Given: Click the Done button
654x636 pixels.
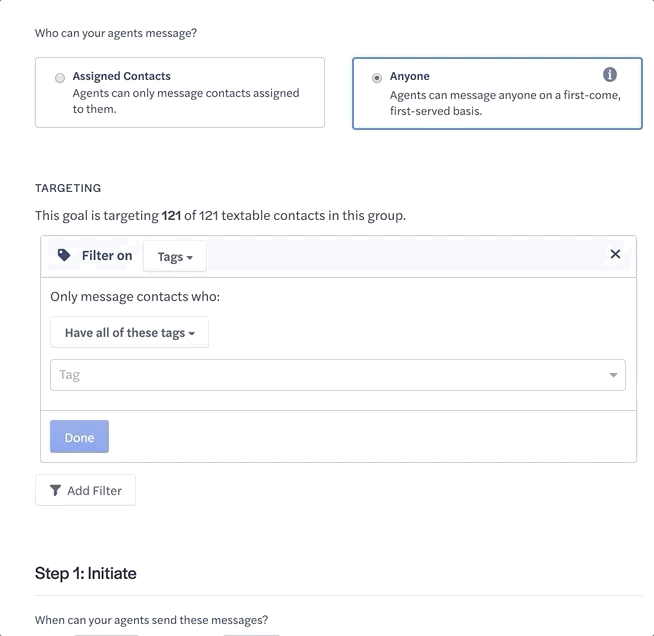Looking at the screenshot, I should tap(79, 437).
